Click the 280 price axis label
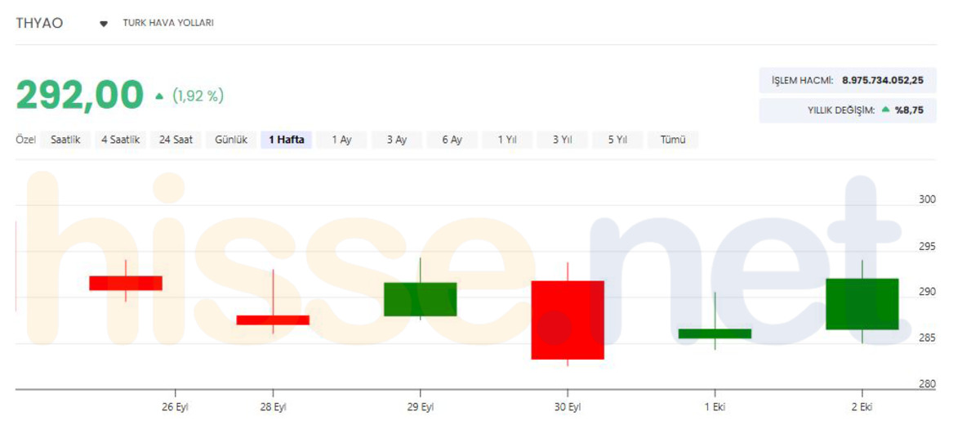 pos(927,384)
